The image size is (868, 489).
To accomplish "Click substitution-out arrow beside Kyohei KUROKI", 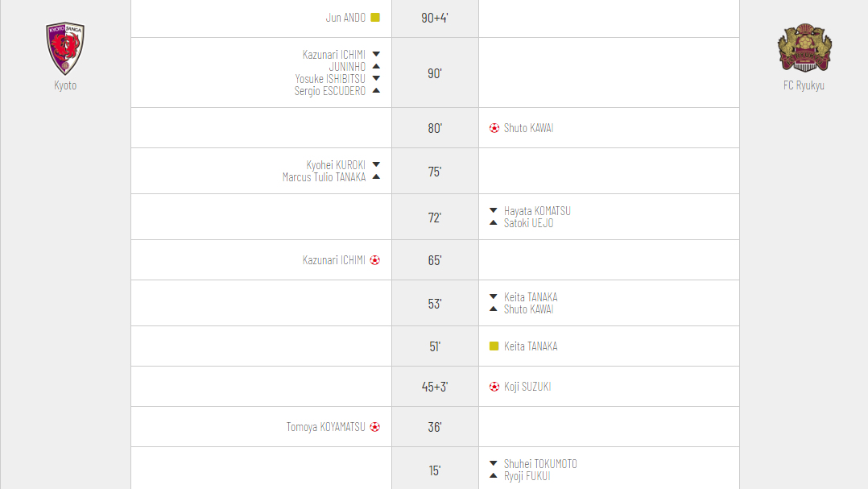I will coord(376,164).
